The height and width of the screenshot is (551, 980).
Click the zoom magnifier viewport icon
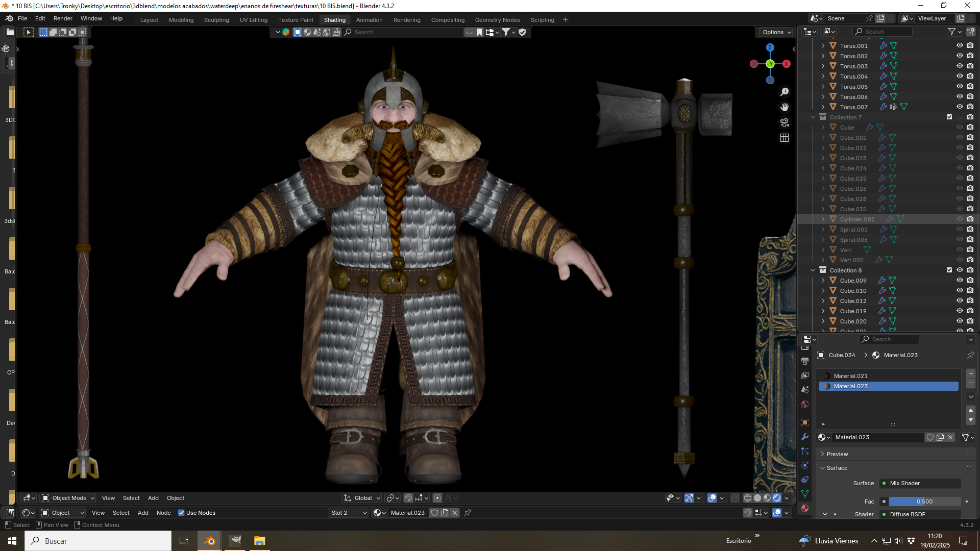pos(785,92)
